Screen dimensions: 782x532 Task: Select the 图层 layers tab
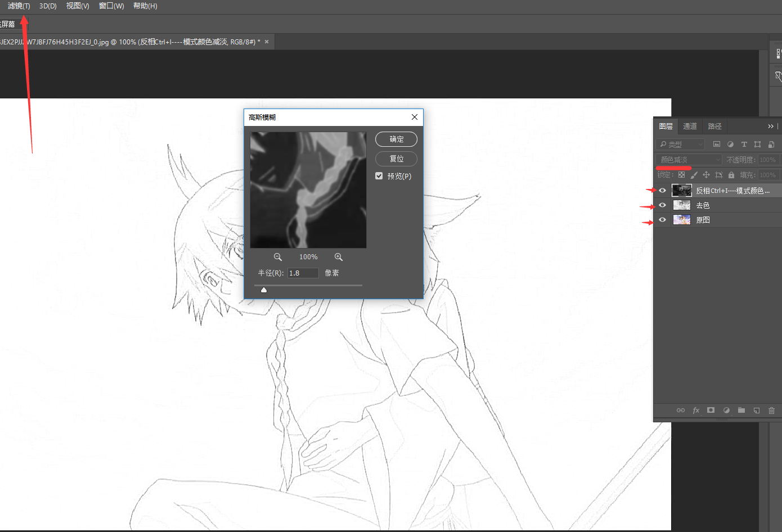[666, 127]
